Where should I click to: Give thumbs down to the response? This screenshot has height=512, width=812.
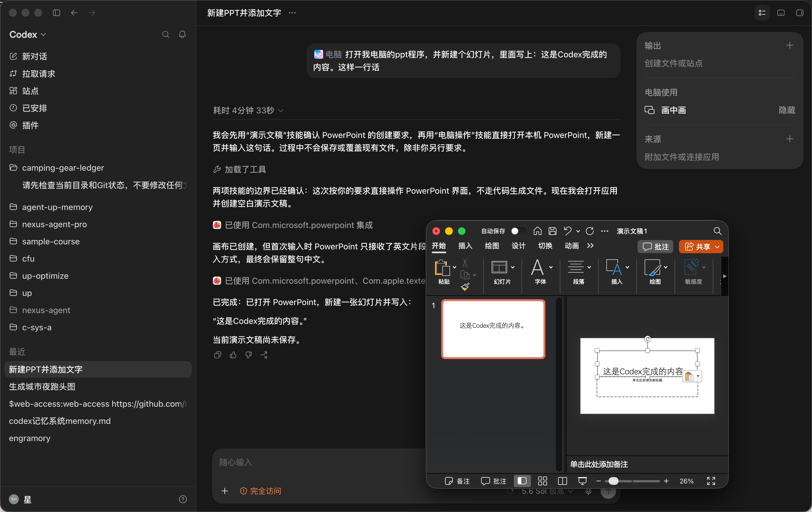click(x=249, y=355)
